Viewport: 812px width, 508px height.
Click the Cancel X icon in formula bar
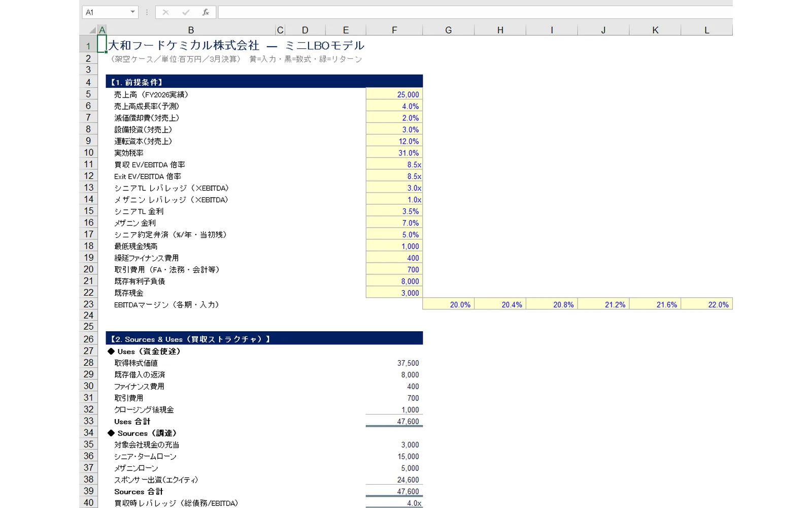pyautogui.click(x=165, y=12)
